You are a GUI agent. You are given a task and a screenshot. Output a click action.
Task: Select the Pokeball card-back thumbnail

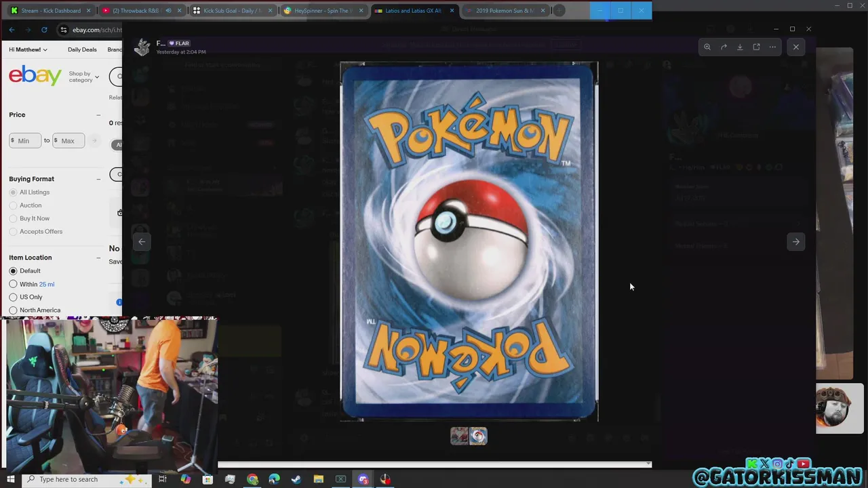pos(478,436)
